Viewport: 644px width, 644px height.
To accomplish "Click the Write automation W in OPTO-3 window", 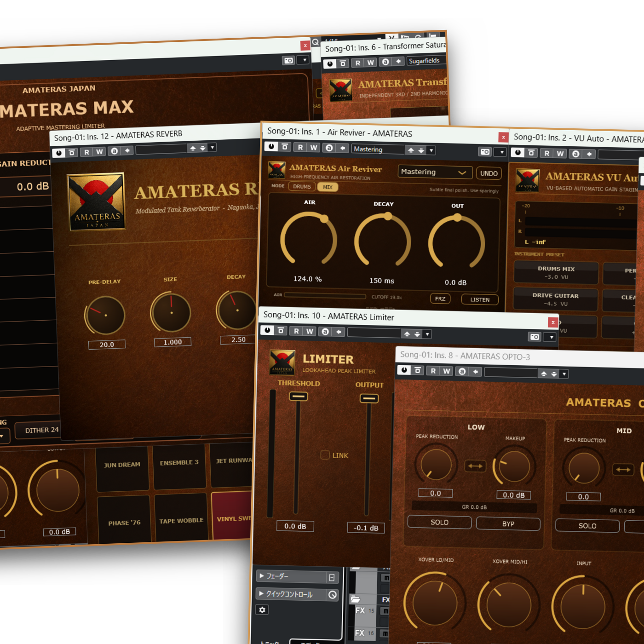I will pyautogui.click(x=447, y=371).
